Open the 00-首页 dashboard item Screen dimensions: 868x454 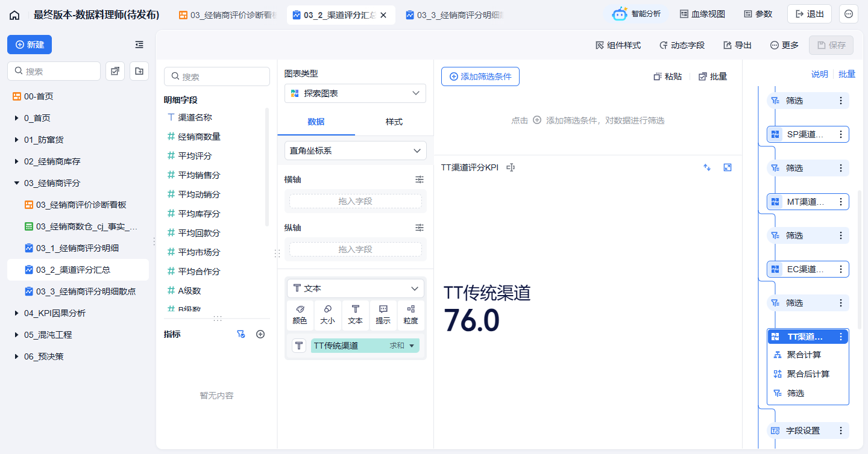pos(78,96)
